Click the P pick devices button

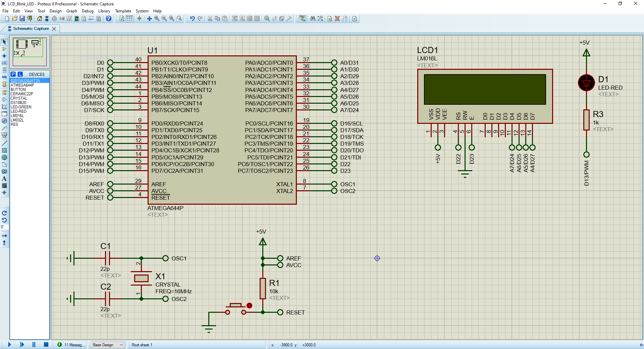click(13, 74)
